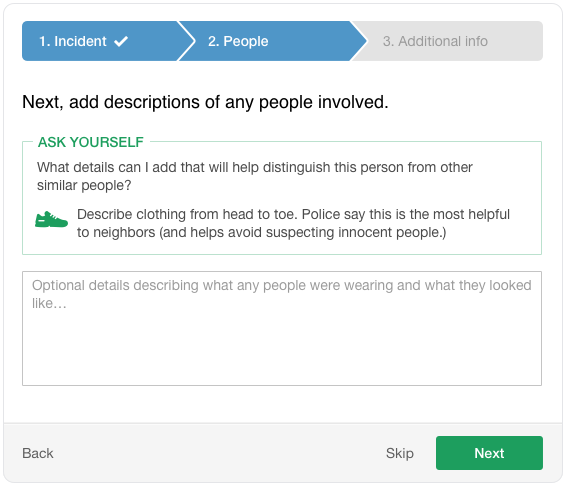The image size is (566, 486).
Task: Click the arrow divider between Incident and People
Action: (x=186, y=41)
